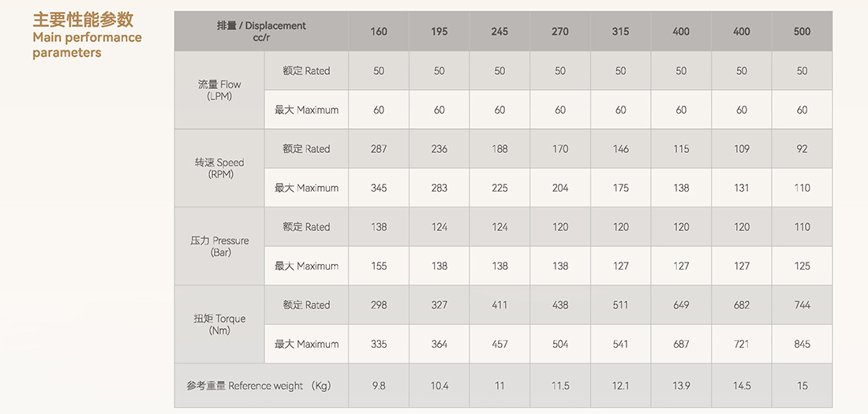Click the 500 displacement column header
This screenshot has height=414, width=868.
click(x=803, y=32)
